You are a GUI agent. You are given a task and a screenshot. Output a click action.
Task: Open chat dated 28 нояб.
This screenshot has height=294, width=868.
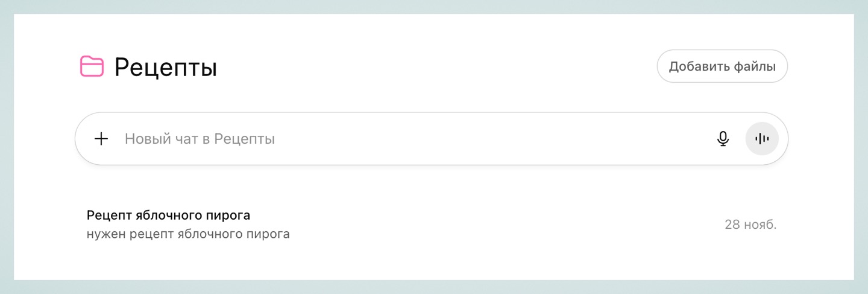click(x=422, y=225)
